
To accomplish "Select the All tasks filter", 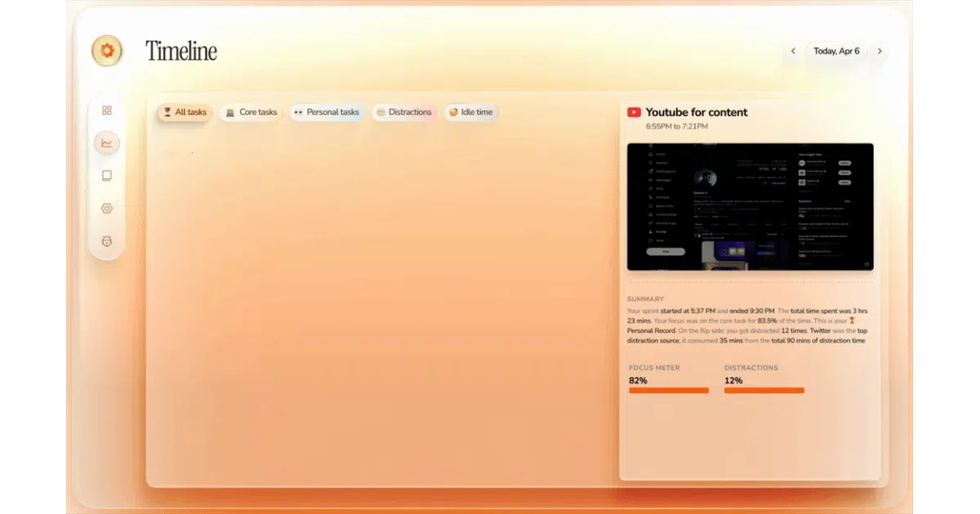I will [185, 112].
